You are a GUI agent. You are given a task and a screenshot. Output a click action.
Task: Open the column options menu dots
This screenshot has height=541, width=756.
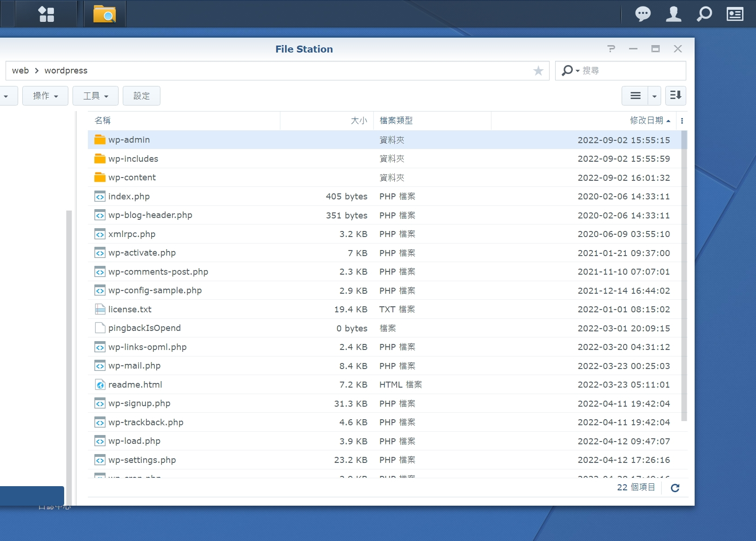point(682,121)
